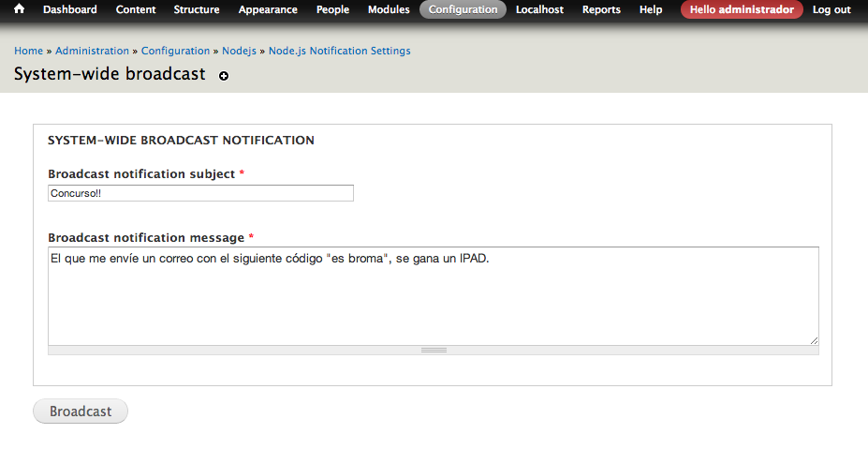
Task: Open the Dashboard menu item
Action: point(69,9)
